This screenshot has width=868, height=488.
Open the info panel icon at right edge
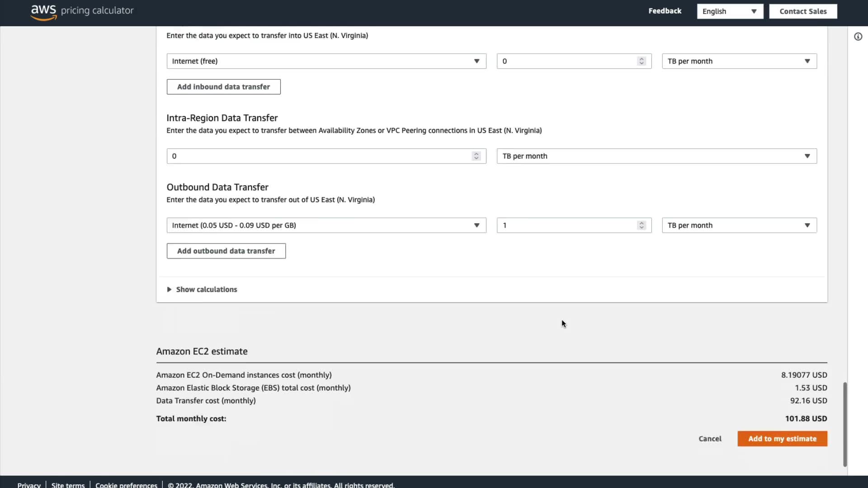click(x=858, y=37)
